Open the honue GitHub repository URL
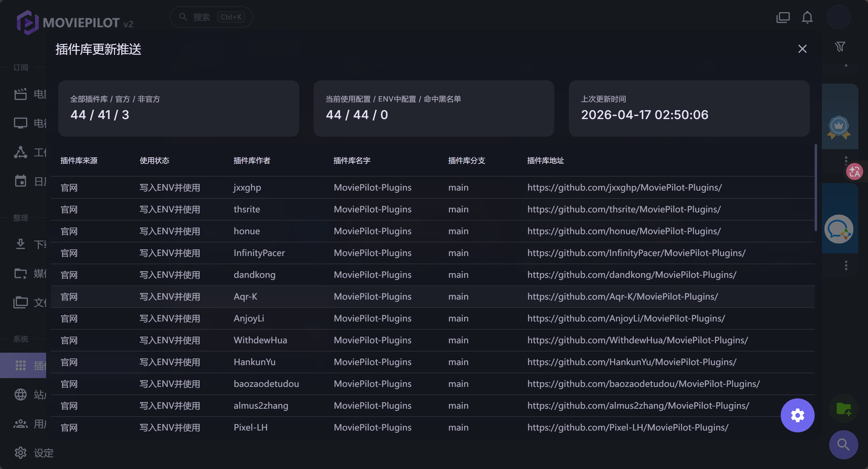This screenshot has height=469, width=868. [x=624, y=231]
